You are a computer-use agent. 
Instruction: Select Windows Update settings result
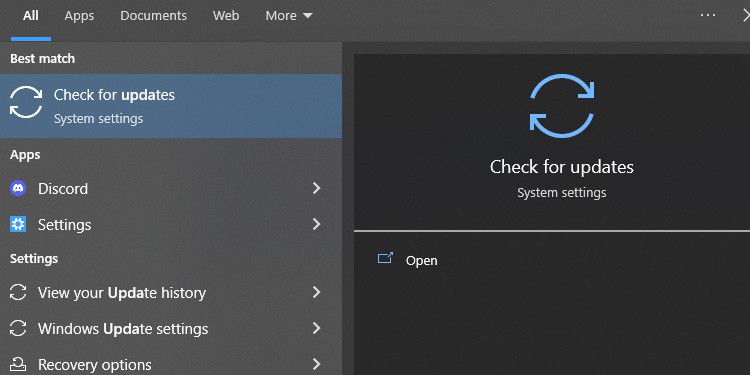[171, 329]
